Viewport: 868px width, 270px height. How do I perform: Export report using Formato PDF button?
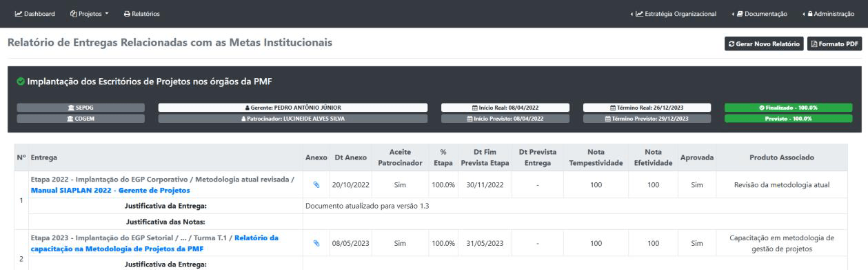[x=835, y=44]
